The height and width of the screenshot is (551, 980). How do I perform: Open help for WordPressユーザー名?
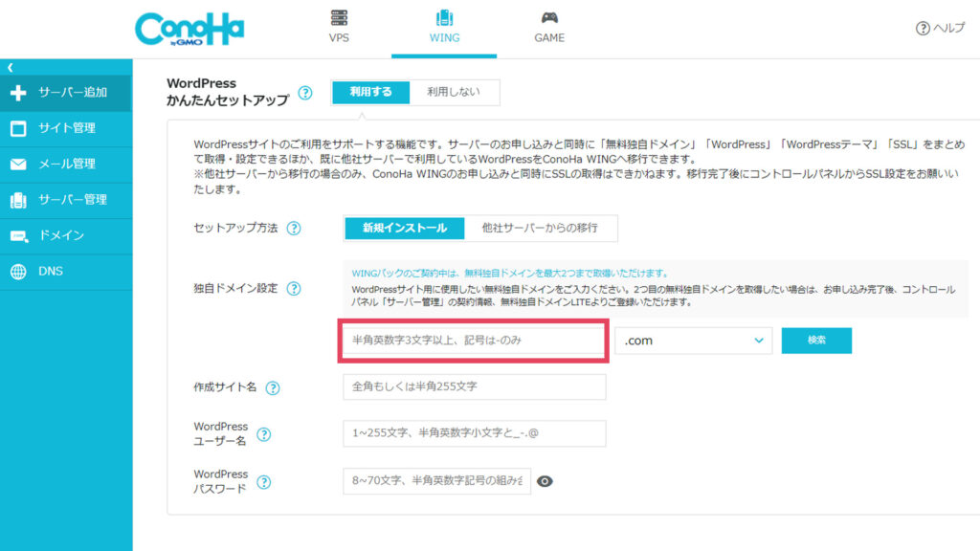[264, 434]
